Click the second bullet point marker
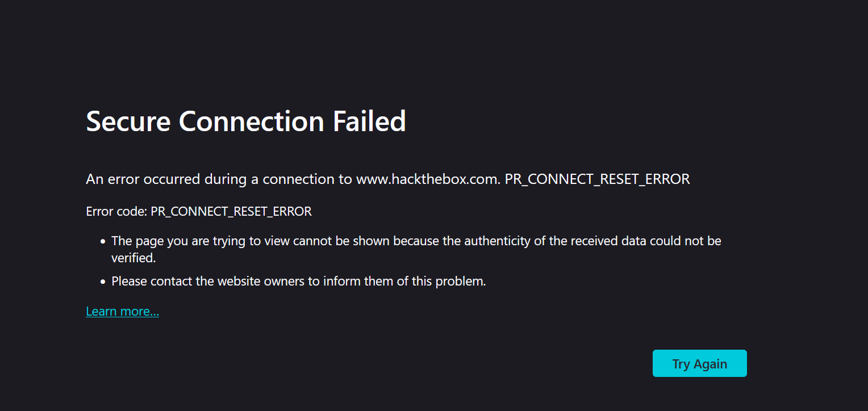The height and width of the screenshot is (411, 868). click(103, 282)
